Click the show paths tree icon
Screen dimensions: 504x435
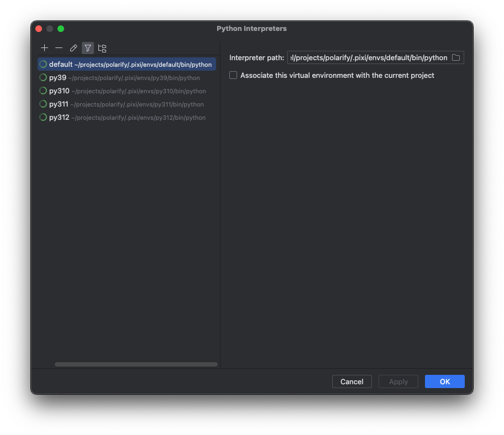click(x=102, y=48)
